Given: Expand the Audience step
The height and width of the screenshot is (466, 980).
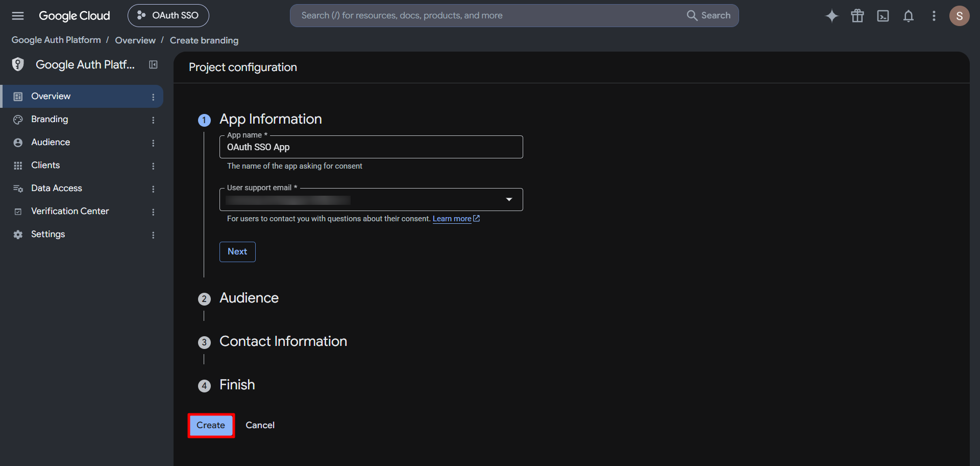Looking at the screenshot, I should tap(249, 298).
